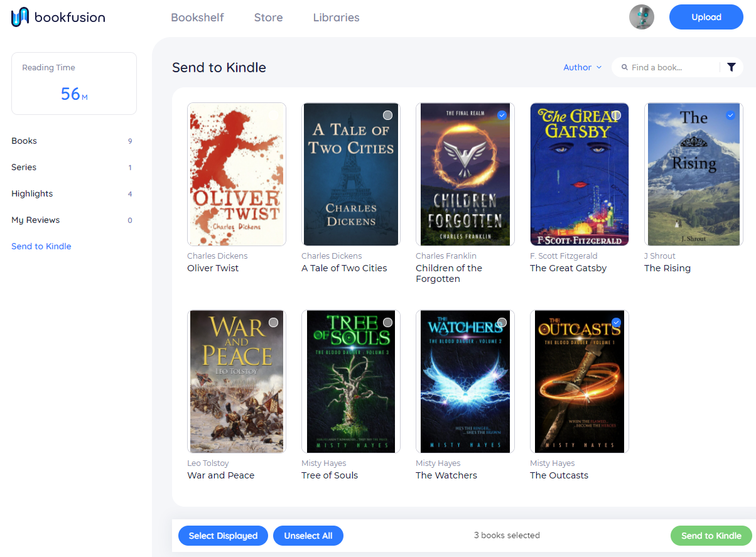The height and width of the screenshot is (557, 756).
Task: Click the War and Peace title text
Action: click(x=221, y=475)
